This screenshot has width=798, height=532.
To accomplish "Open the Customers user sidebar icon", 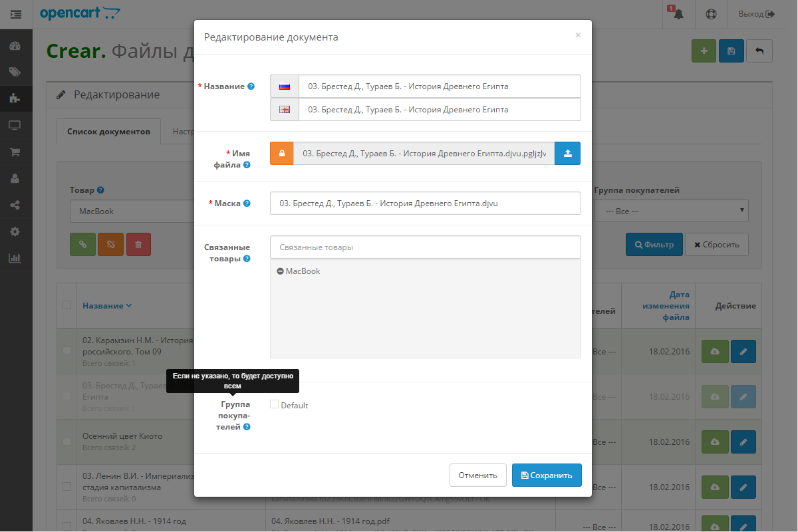I will tap(15, 178).
